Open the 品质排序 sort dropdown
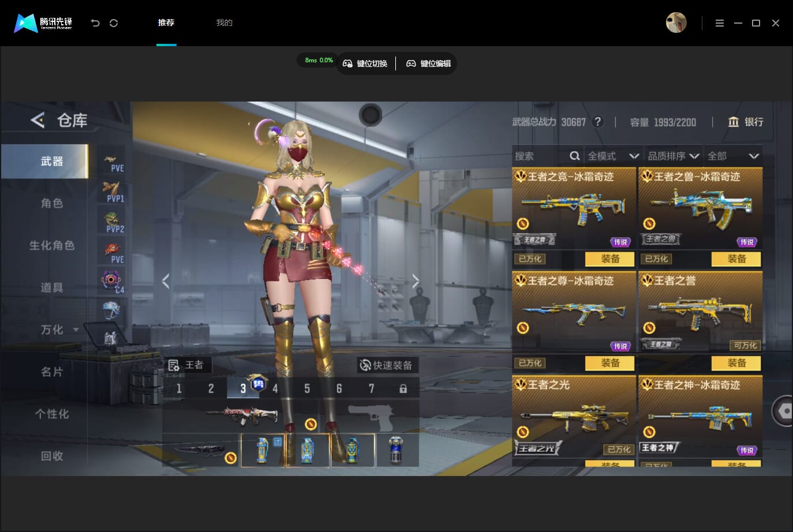Screen dimensions: 793x532 click(674, 156)
